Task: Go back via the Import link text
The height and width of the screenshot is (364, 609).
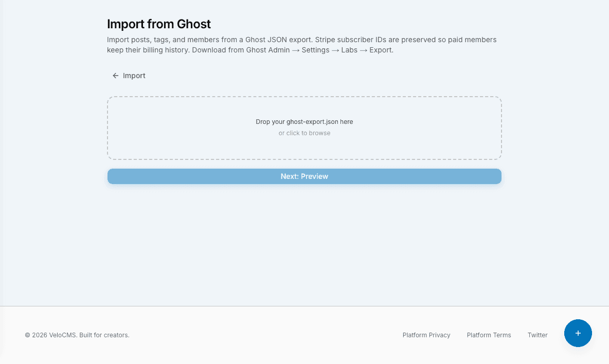Action: [x=134, y=76]
